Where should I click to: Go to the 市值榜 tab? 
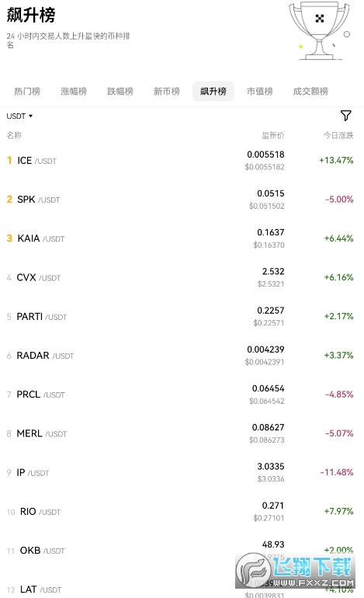[259, 91]
